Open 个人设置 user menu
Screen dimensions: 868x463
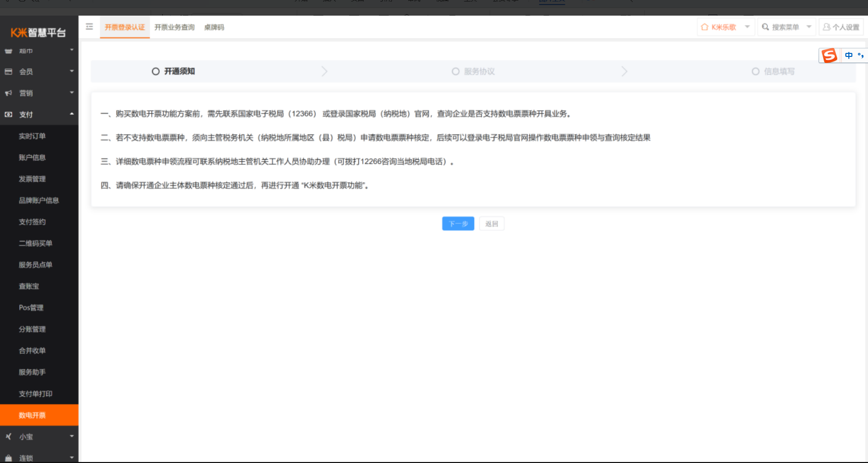click(841, 27)
